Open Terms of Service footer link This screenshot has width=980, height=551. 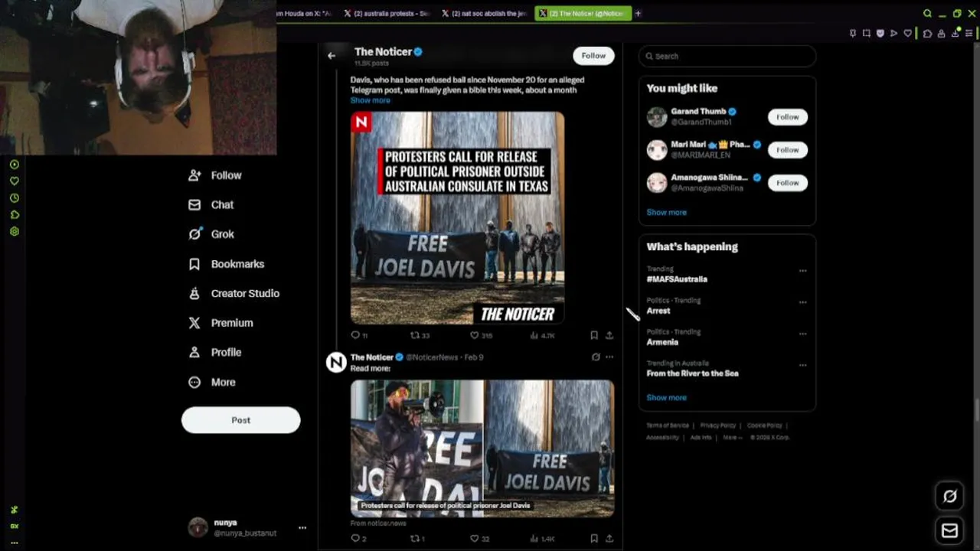(668, 425)
